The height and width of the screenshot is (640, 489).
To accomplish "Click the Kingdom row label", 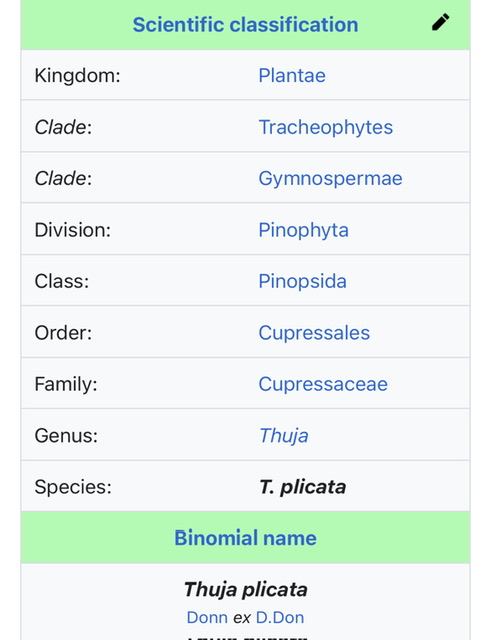I will coord(77,76).
